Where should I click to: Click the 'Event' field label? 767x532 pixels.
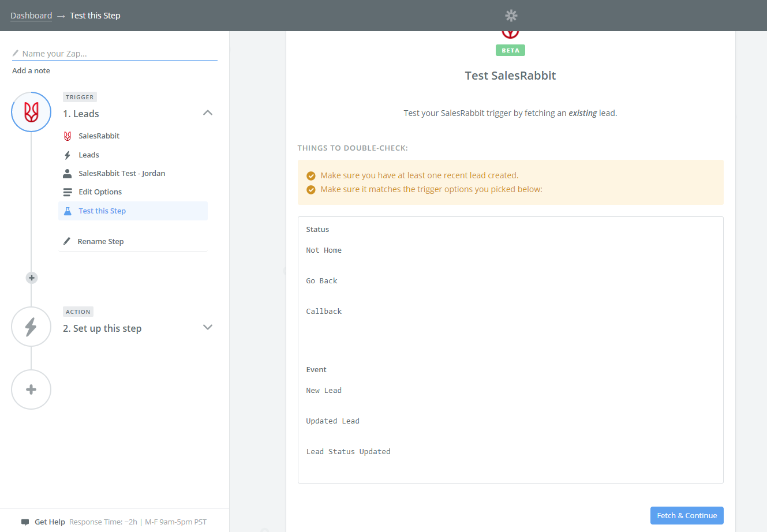(316, 370)
